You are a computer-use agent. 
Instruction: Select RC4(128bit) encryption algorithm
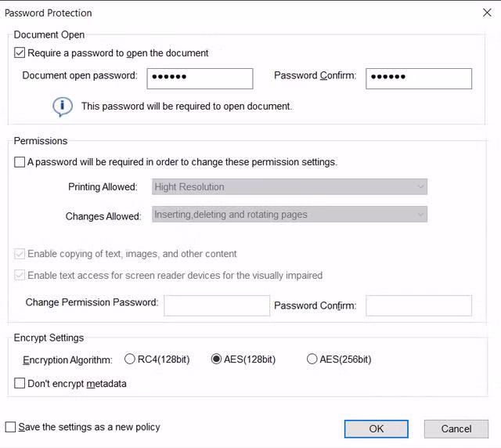tap(130, 359)
